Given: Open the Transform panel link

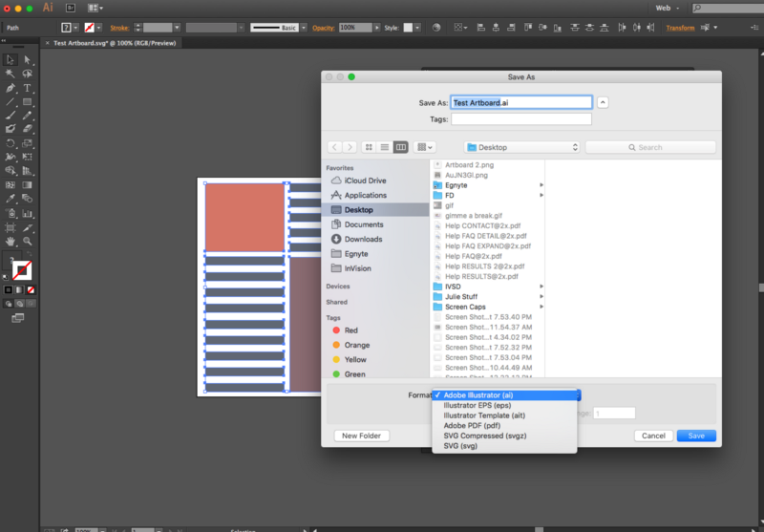Looking at the screenshot, I should click(680, 28).
